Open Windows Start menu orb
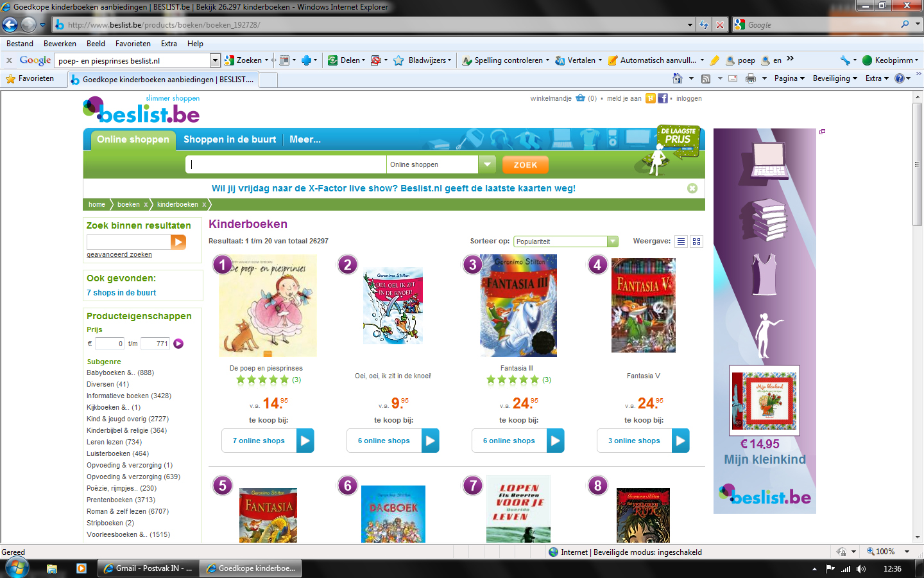 click(16, 568)
